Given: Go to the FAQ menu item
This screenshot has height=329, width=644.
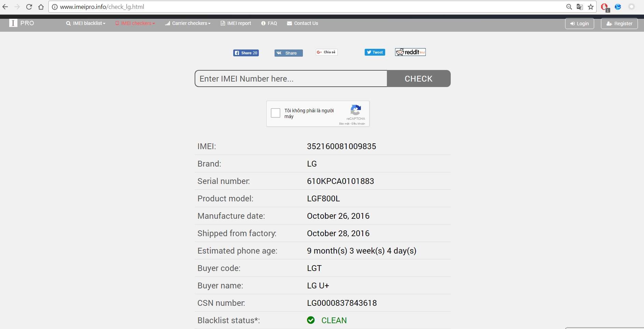Looking at the screenshot, I should click(269, 23).
